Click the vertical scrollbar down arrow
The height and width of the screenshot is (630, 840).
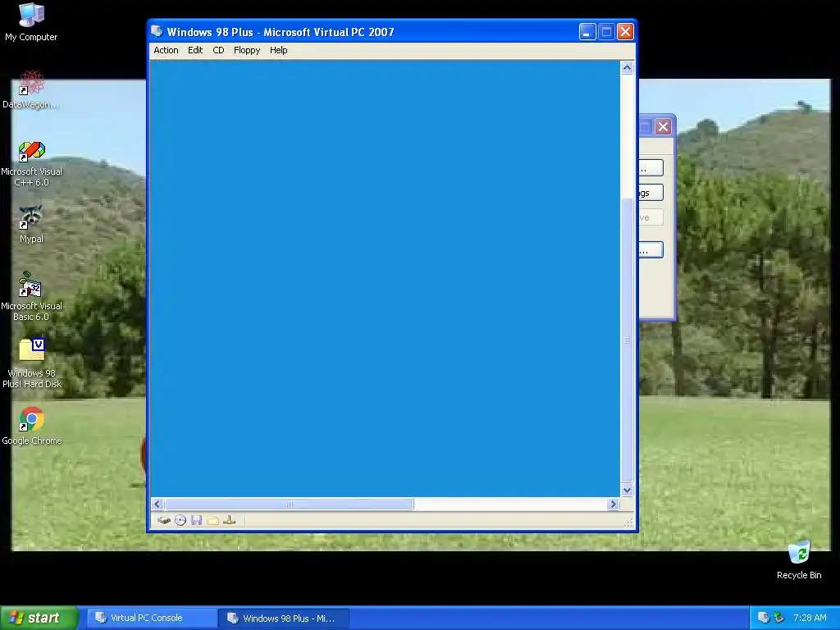[628, 491]
